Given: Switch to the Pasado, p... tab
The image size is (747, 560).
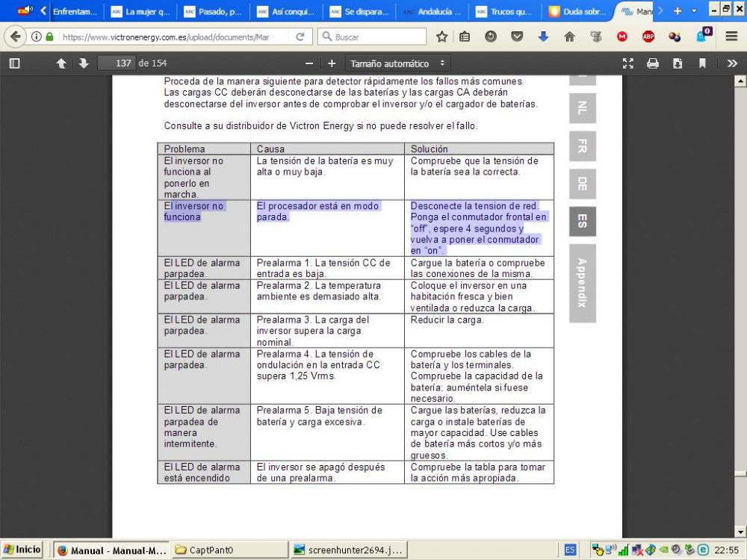Looking at the screenshot, I should (214, 11).
